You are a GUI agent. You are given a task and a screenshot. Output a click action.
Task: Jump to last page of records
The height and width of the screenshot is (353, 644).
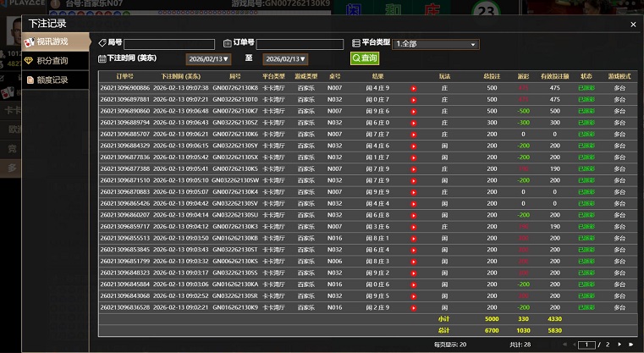(x=630, y=345)
